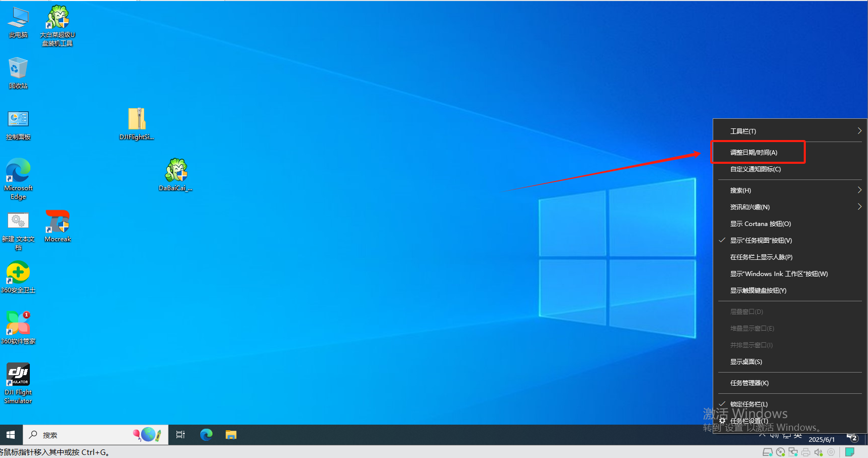This screenshot has width=868, height=458.
Task: Open 任务栏设置(T) with gear icon
Action: [x=790, y=421]
